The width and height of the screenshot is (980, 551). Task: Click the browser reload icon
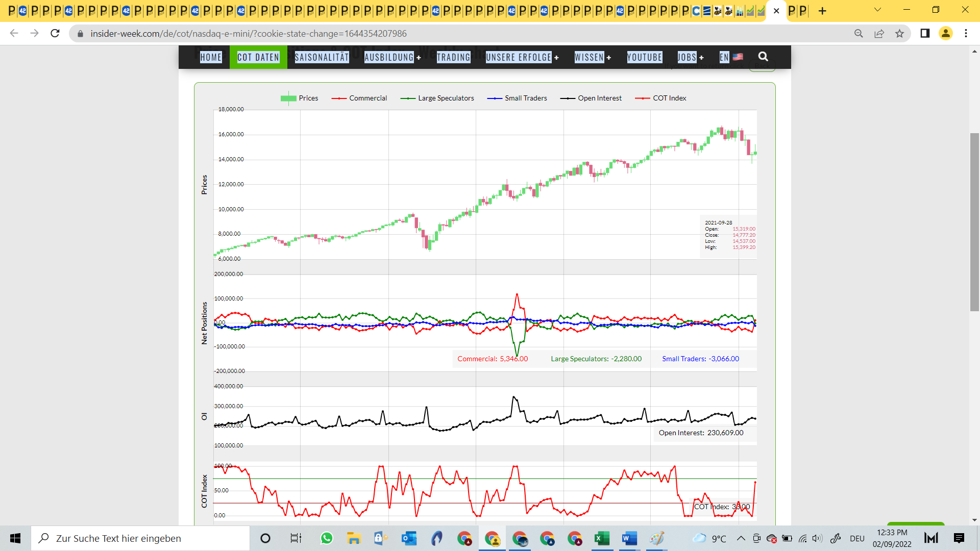55,34
